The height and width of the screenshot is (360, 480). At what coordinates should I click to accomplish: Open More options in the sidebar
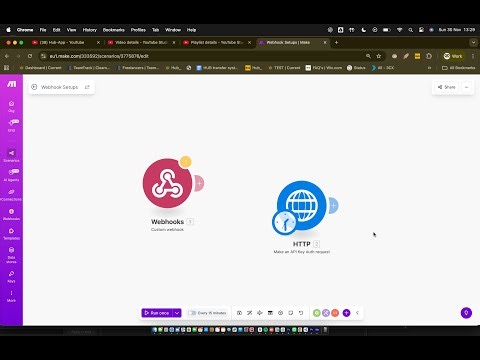click(11, 296)
